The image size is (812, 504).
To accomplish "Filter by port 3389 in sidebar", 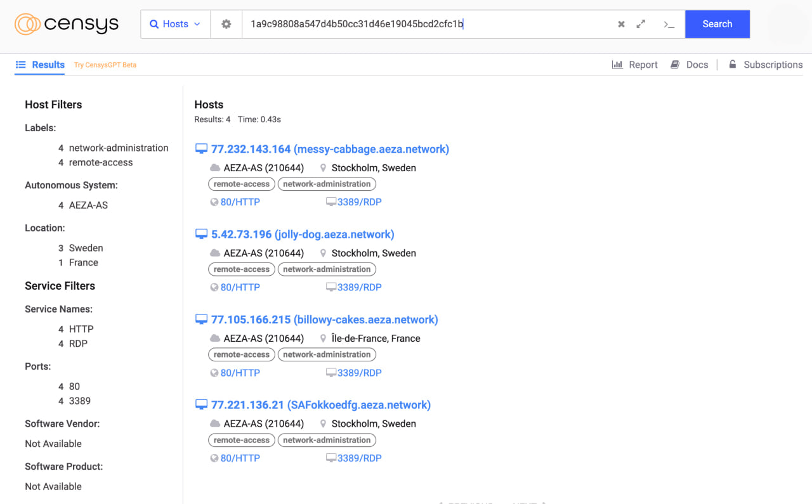I will tap(80, 401).
